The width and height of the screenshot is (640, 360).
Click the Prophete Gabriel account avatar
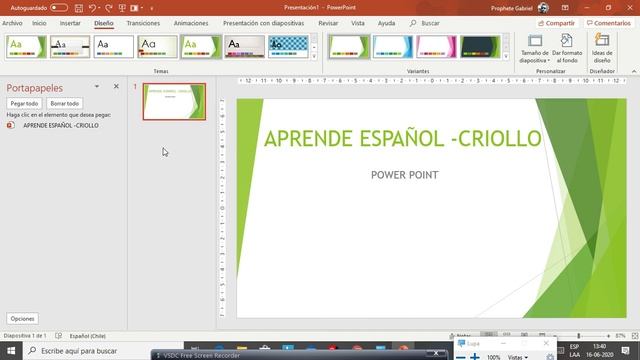(543, 8)
